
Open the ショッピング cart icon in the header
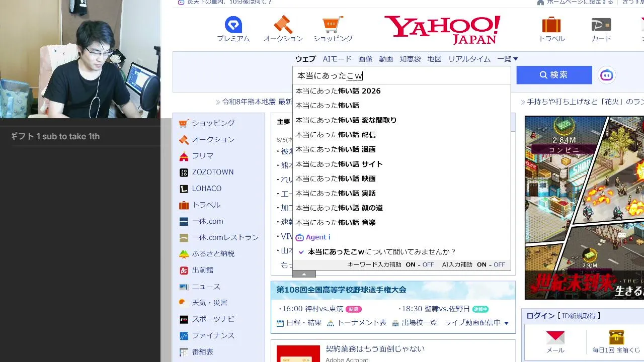pos(333,25)
